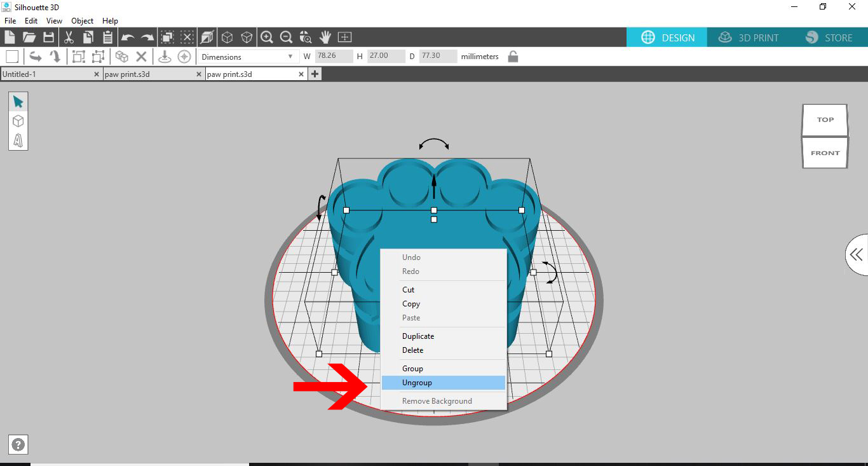This screenshot has width=868, height=466.
Task: Add a new tab with the plus button
Action: (315, 74)
